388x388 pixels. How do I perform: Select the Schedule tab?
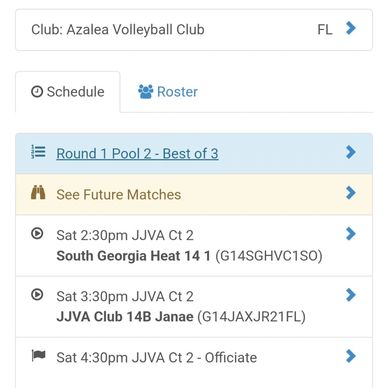click(x=68, y=92)
